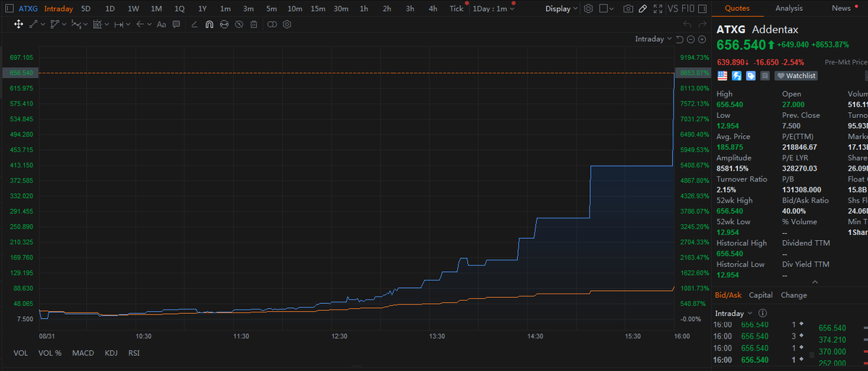This screenshot has width=868, height=371.
Task: Show the KDJ indicator
Action: coord(111,353)
